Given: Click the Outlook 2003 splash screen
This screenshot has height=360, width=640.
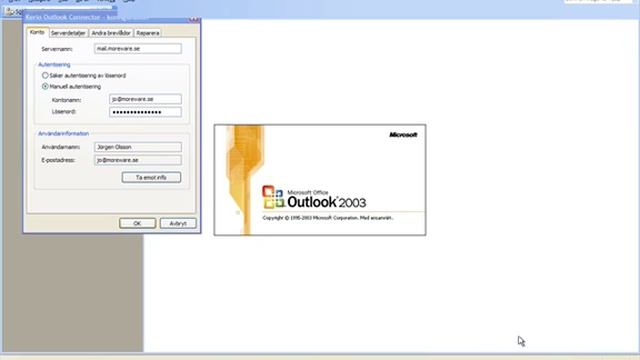Looking at the screenshot, I should click(x=320, y=180).
